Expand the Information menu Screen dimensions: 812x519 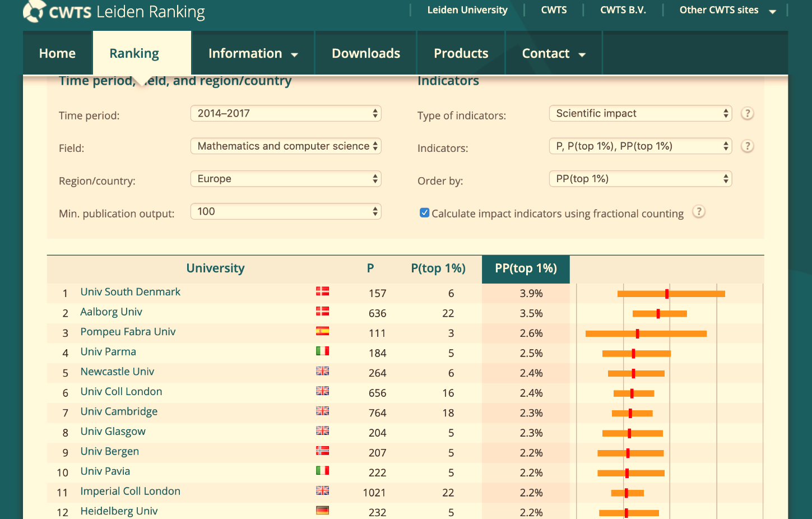coord(253,53)
